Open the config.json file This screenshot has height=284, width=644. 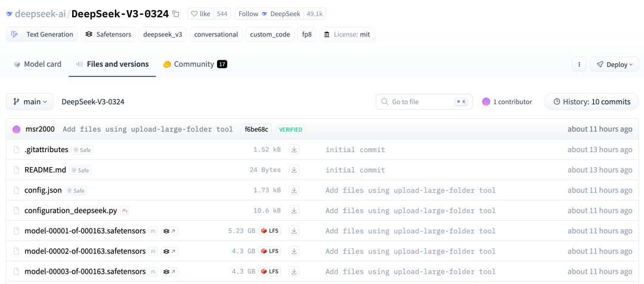43,190
